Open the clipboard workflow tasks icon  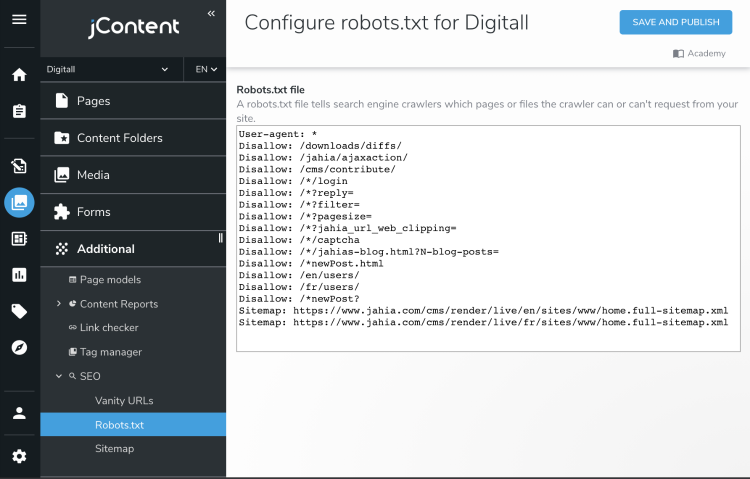point(19,111)
